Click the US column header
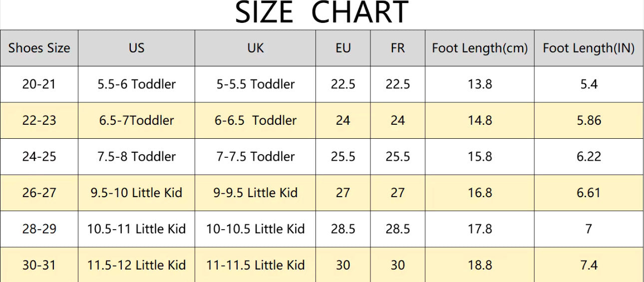644x282 pixels. [x=136, y=48]
